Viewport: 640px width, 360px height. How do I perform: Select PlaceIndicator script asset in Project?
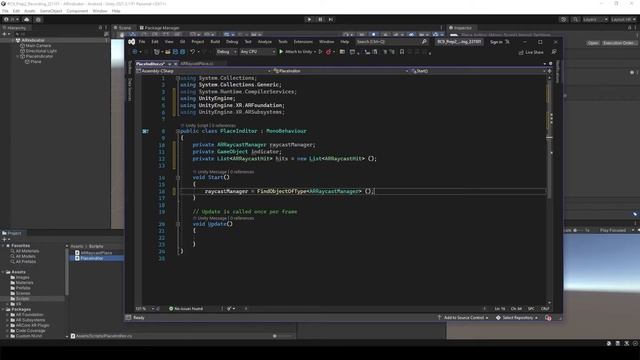click(89, 258)
